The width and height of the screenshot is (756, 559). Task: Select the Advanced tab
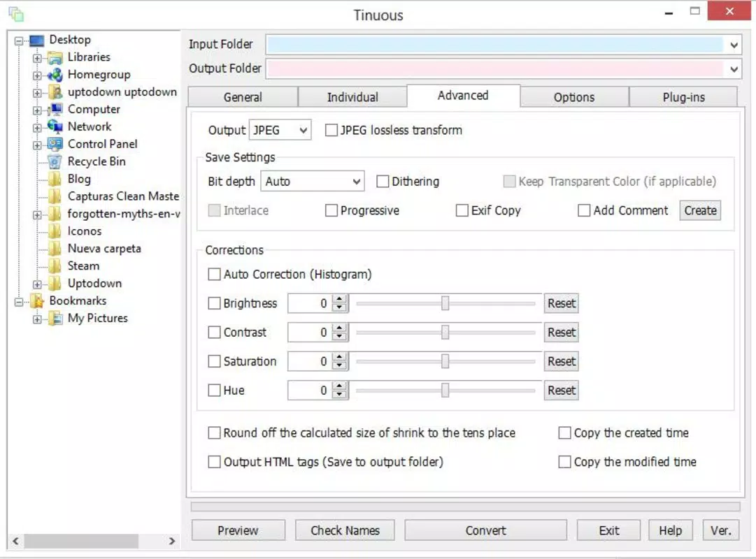tap(464, 96)
